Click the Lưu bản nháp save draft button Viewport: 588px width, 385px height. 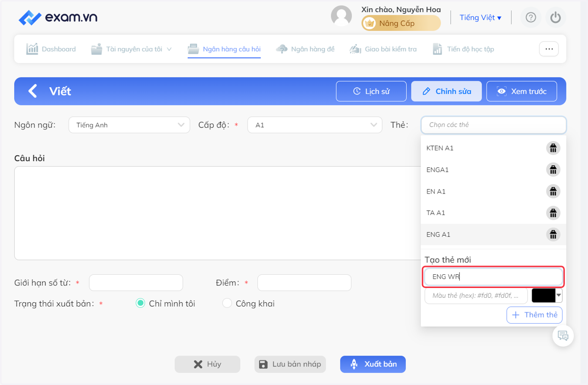click(290, 364)
